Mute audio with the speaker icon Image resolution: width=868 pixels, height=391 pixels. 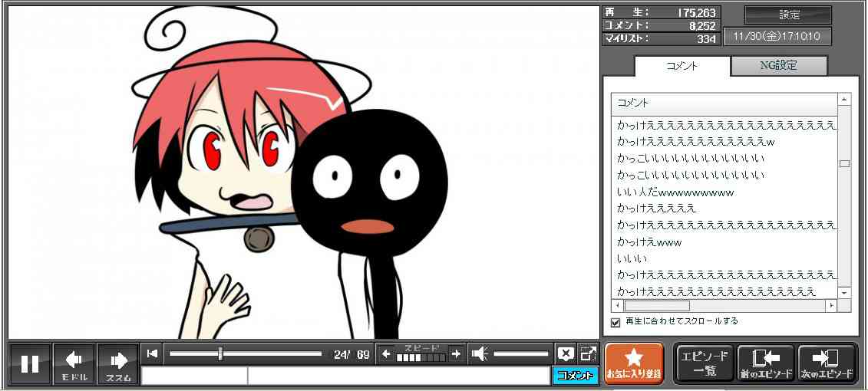[480, 353]
